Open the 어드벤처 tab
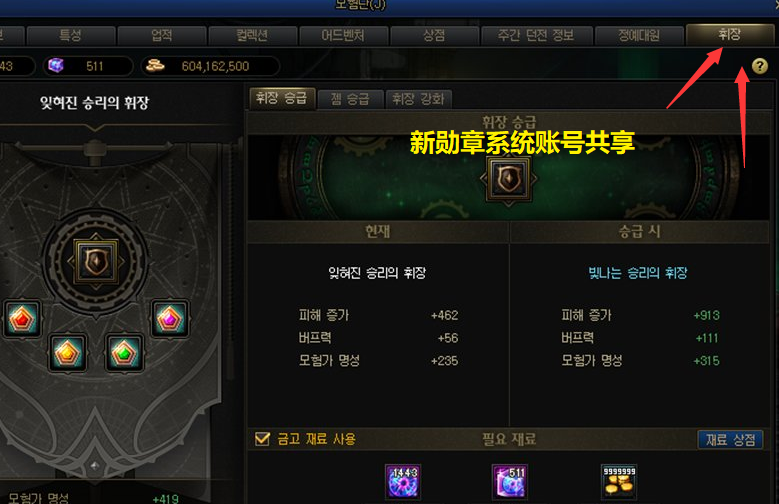This screenshot has height=504, width=779. click(x=343, y=36)
